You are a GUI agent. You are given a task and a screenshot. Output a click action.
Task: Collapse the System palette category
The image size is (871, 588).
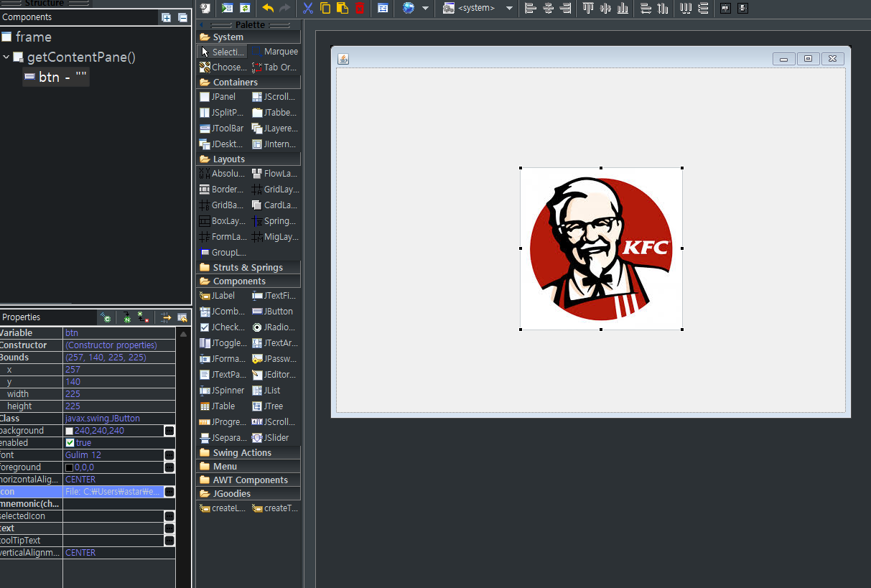pyautogui.click(x=248, y=37)
